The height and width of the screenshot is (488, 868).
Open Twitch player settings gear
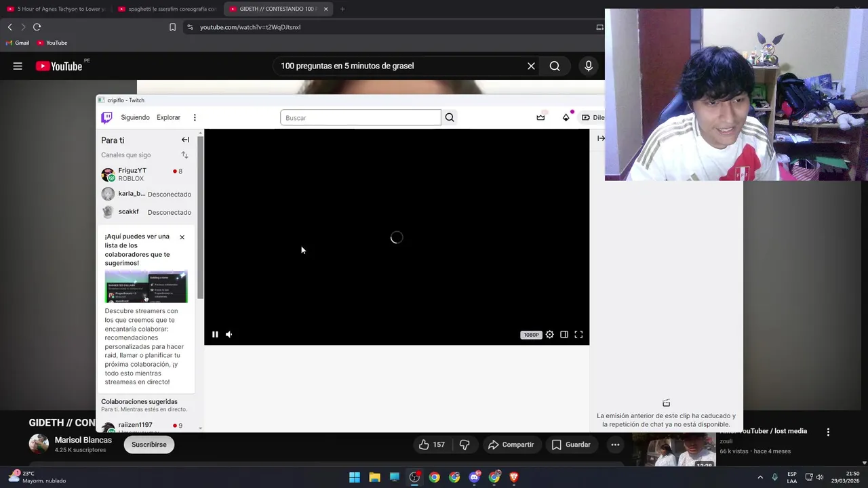(x=550, y=334)
